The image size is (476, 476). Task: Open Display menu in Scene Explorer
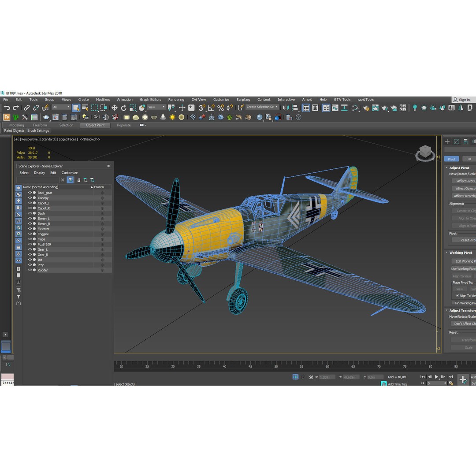pos(40,173)
